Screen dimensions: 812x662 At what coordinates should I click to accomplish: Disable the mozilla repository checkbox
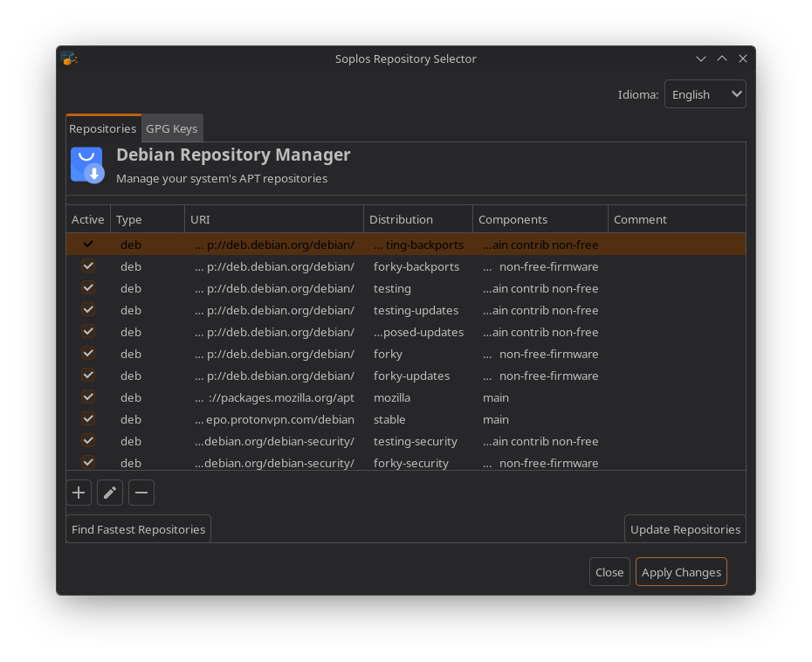coord(88,397)
